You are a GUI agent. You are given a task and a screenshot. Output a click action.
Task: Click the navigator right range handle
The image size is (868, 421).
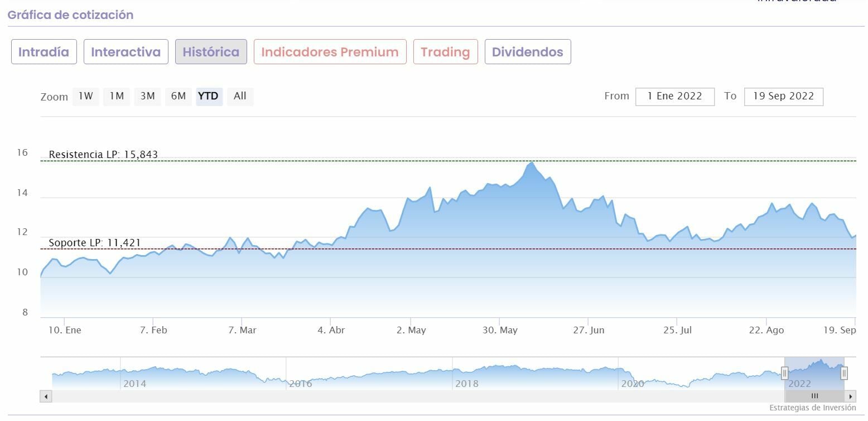844,373
